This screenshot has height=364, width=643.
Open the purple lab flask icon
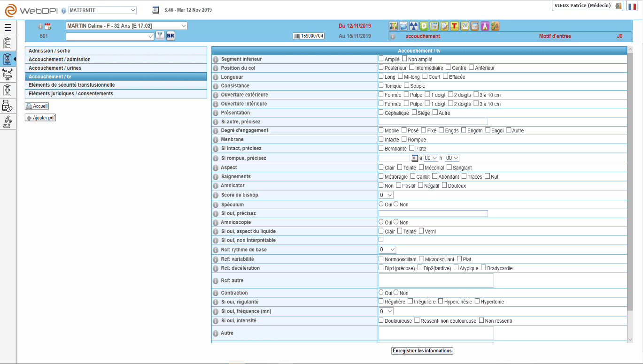point(485,26)
